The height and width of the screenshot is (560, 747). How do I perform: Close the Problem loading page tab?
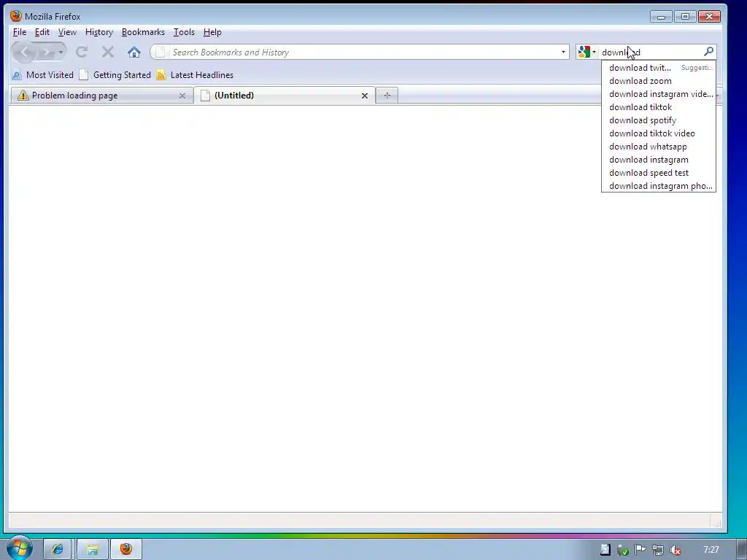182,96
